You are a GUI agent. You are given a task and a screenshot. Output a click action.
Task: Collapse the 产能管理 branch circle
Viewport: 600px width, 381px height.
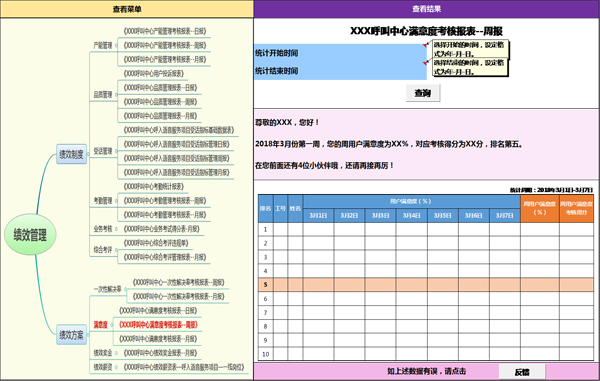[116, 46]
